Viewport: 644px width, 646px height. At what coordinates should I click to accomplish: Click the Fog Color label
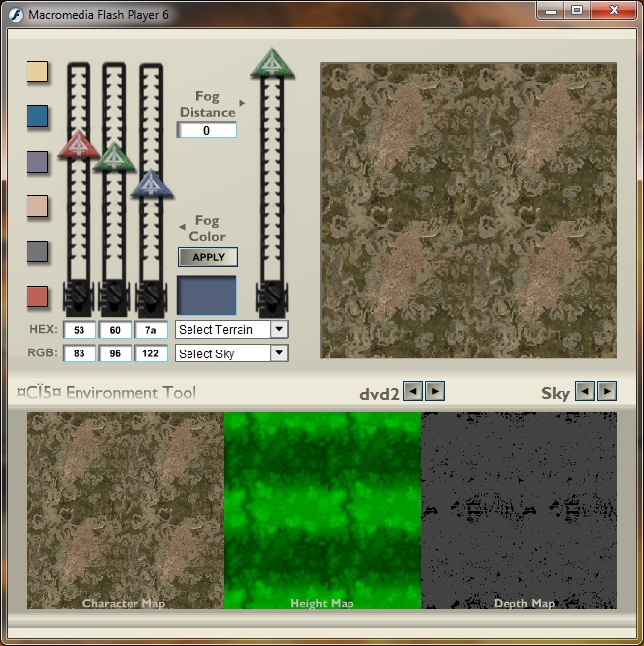[207, 228]
